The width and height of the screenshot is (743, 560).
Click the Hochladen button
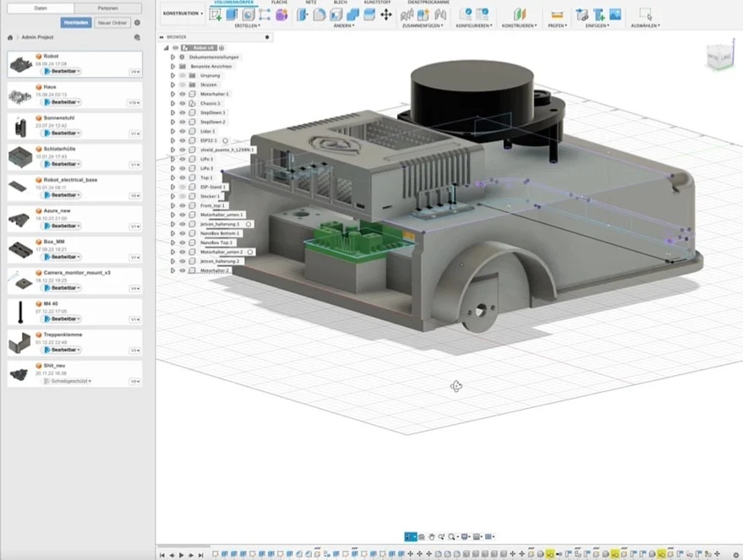point(76,22)
